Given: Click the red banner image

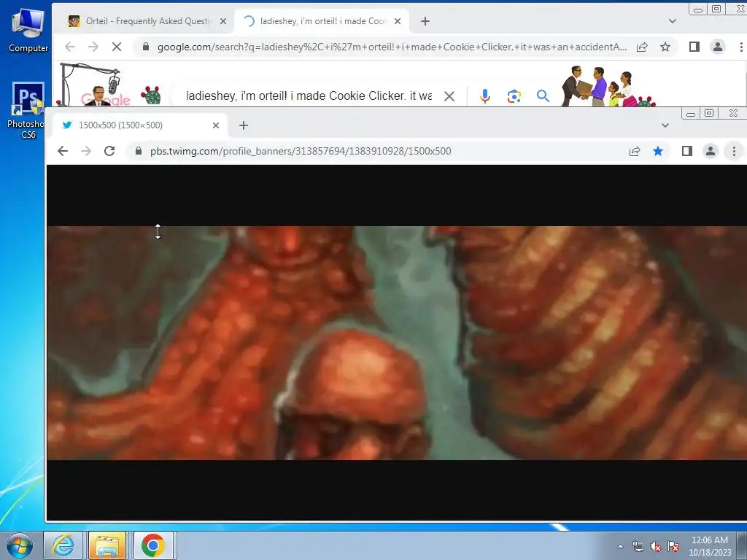Looking at the screenshot, I should pos(397,343).
